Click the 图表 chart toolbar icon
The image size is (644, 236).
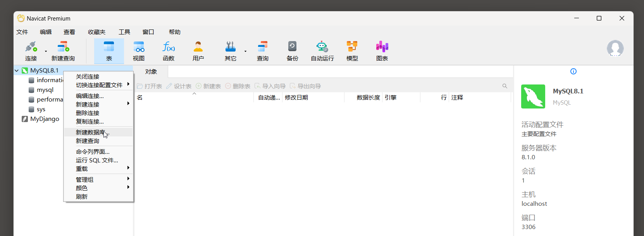pos(382,51)
